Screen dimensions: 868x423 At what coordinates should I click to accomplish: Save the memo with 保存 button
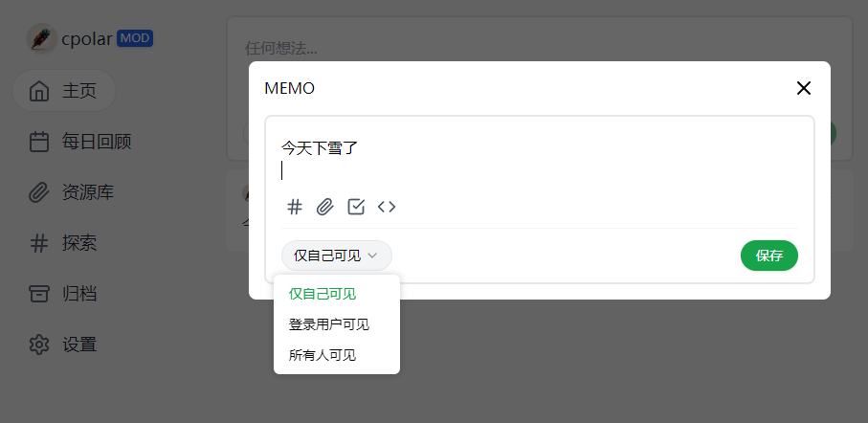pos(768,256)
